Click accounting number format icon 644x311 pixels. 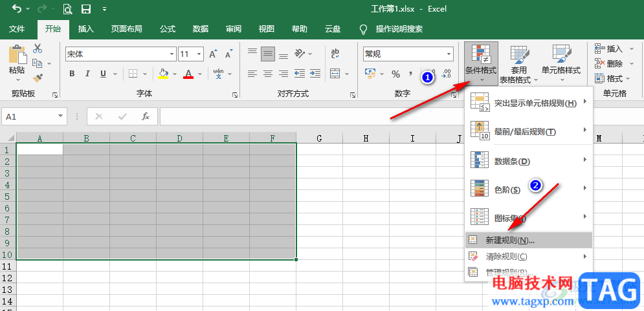click(370, 74)
